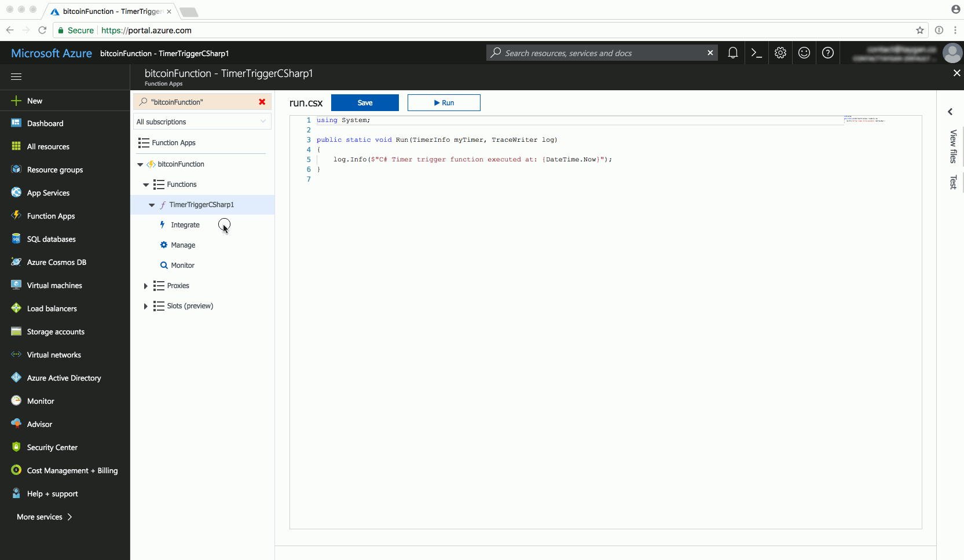Collapse the bitcoinFunction tree node
Image resolution: width=964 pixels, height=560 pixels.
tap(140, 164)
